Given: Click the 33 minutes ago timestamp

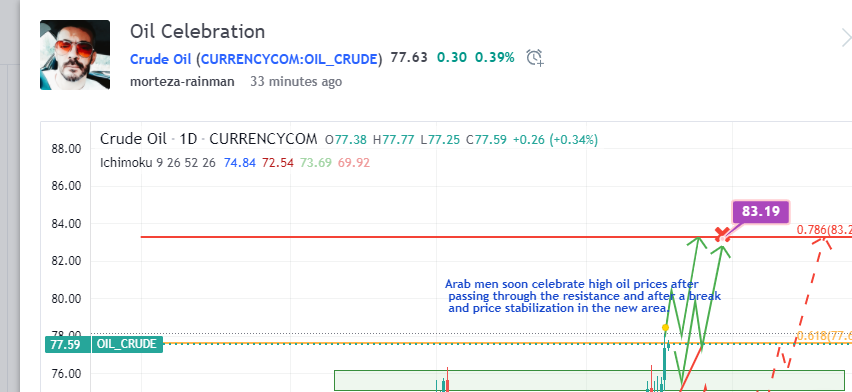Looking at the screenshot, I should click(x=296, y=82).
